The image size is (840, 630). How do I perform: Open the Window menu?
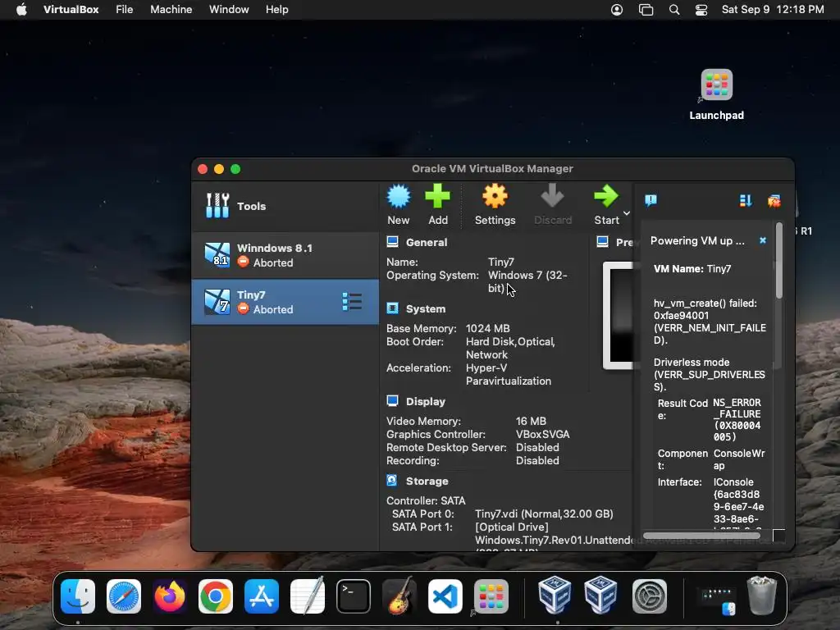click(x=229, y=10)
